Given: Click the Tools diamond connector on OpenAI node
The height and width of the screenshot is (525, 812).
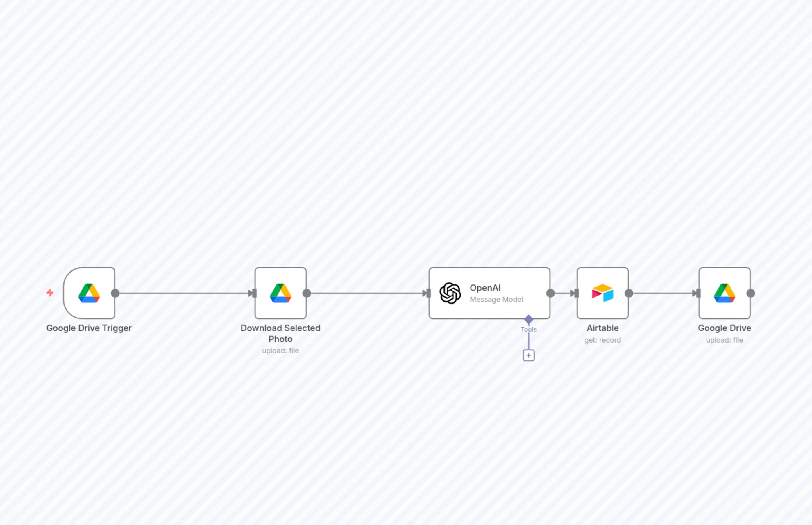Looking at the screenshot, I should click(x=529, y=319).
